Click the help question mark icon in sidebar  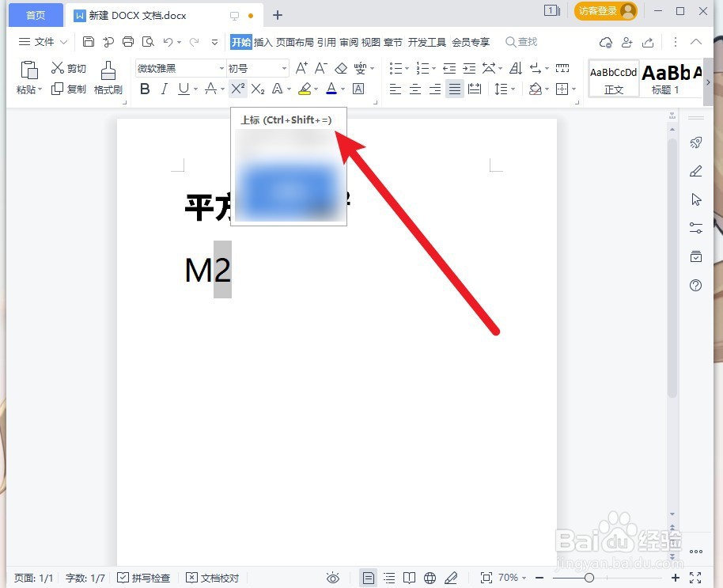pos(695,285)
